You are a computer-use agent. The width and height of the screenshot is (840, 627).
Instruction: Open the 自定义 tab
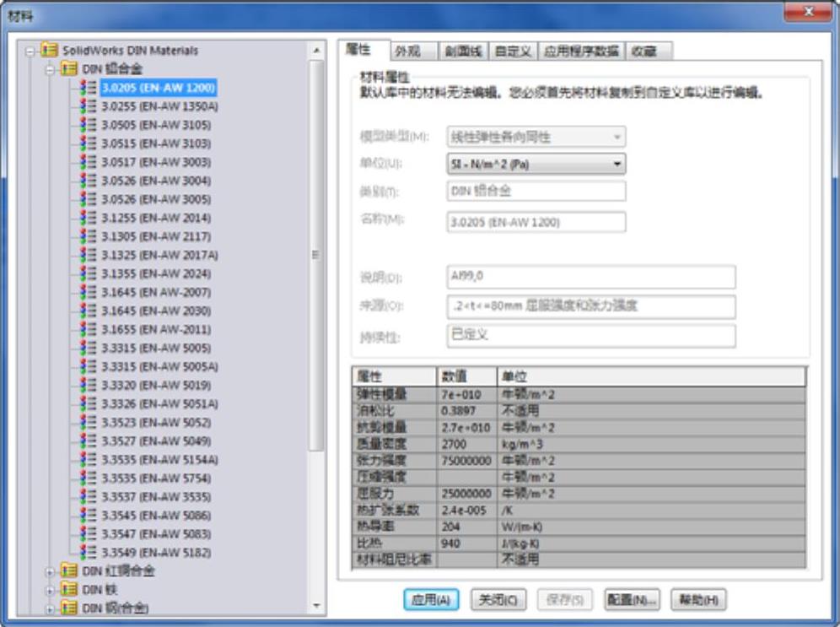tap(514, 51)
